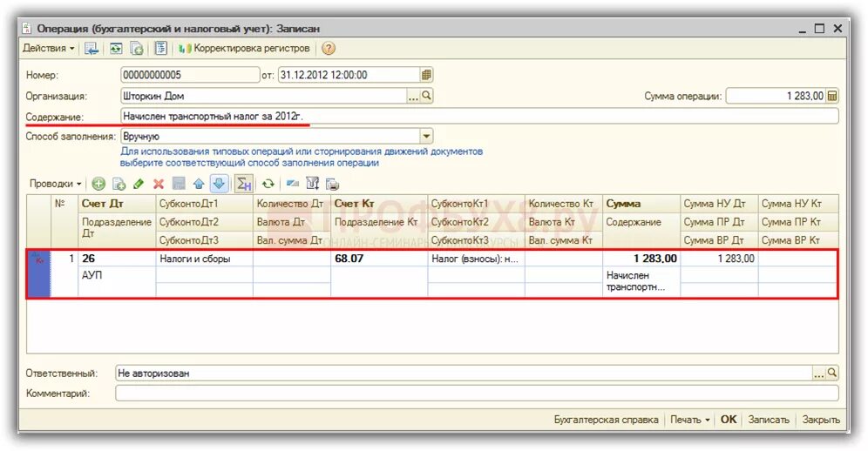Click Ответственный magnifier icon
The height and width of the screenshot is (451, 868).
[831, 374]
